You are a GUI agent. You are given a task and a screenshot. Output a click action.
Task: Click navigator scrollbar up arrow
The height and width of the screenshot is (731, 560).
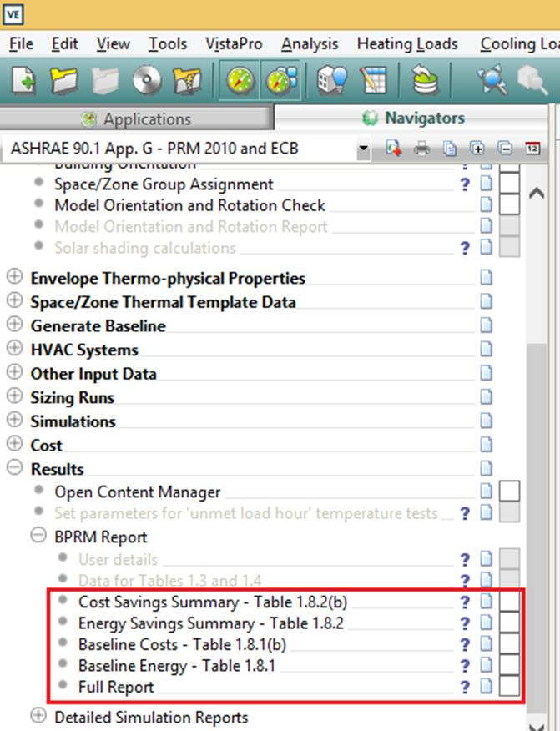click(537, 193)
